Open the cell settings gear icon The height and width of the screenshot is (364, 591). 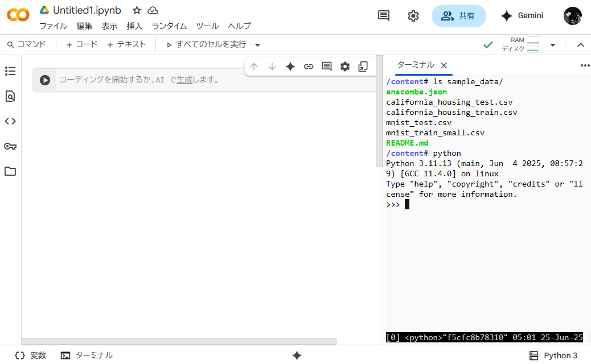click(345, 67)
